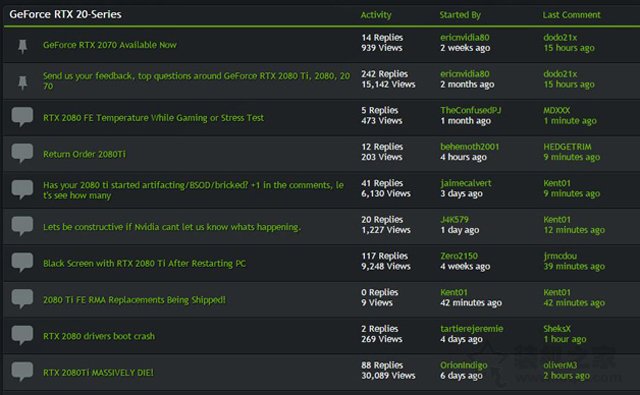The image size is (640, 395).
Task: Click speech bubble icon for RTX 2080 FE Temperature thread
Action: coord(22,117)
